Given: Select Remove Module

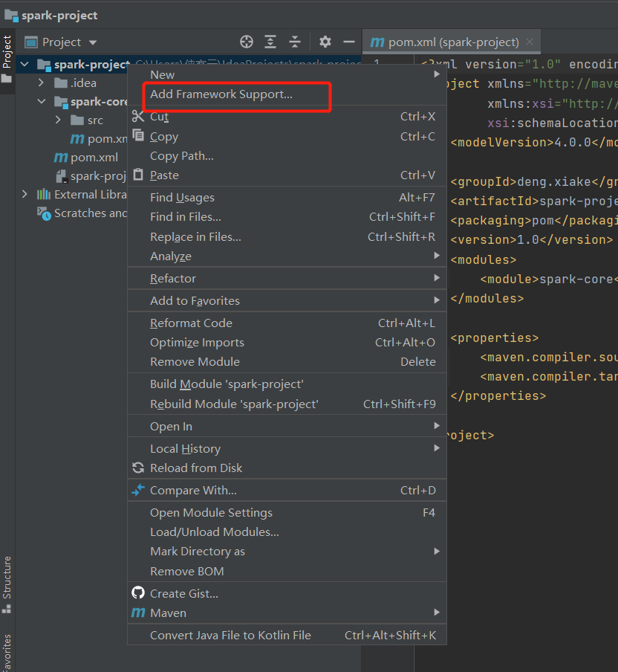Looking at the screenshot, I should point(287,362).
